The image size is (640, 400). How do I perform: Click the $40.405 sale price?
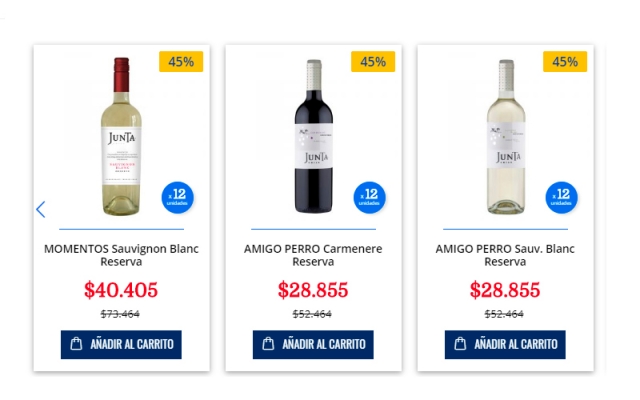121,291
